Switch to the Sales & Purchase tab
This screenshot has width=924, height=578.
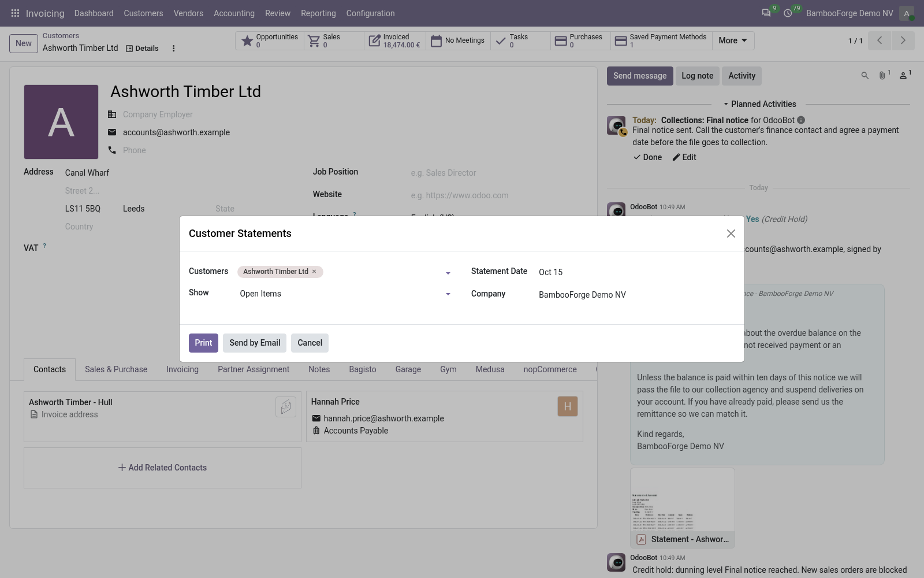pyautogui.click(x=116, y=369)
